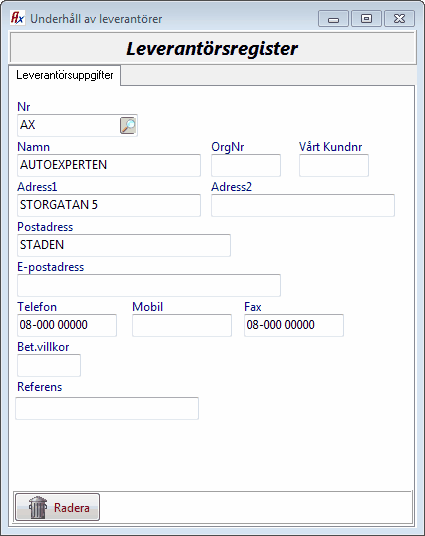This screenshot has height=536, width=425.
Task: Focus the Nr field containing AX
Action: click(68, 125)
